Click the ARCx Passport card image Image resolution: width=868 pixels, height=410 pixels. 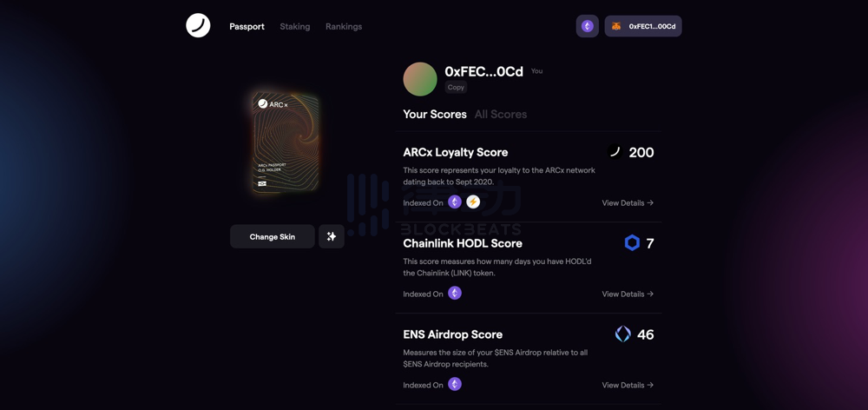tap(286, 142)
